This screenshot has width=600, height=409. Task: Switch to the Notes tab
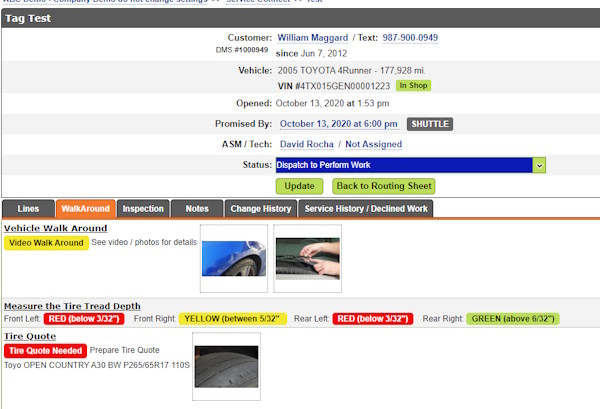tap(197, 208)
